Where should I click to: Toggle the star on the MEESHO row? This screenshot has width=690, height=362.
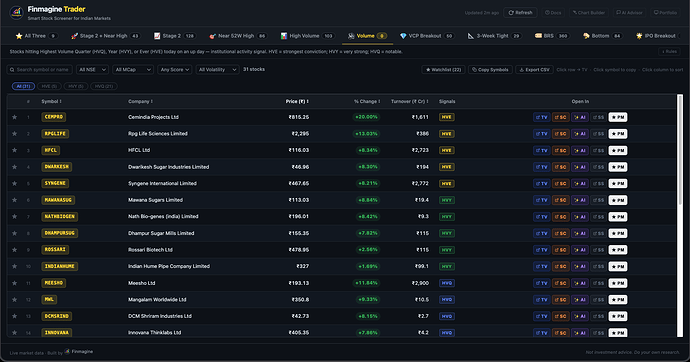15,283
